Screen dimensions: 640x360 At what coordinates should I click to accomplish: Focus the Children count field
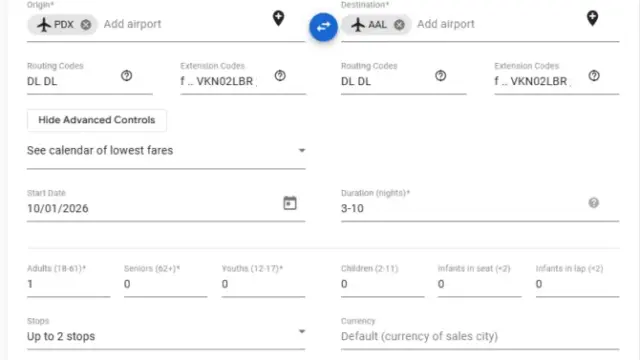(x=382, y=284)
